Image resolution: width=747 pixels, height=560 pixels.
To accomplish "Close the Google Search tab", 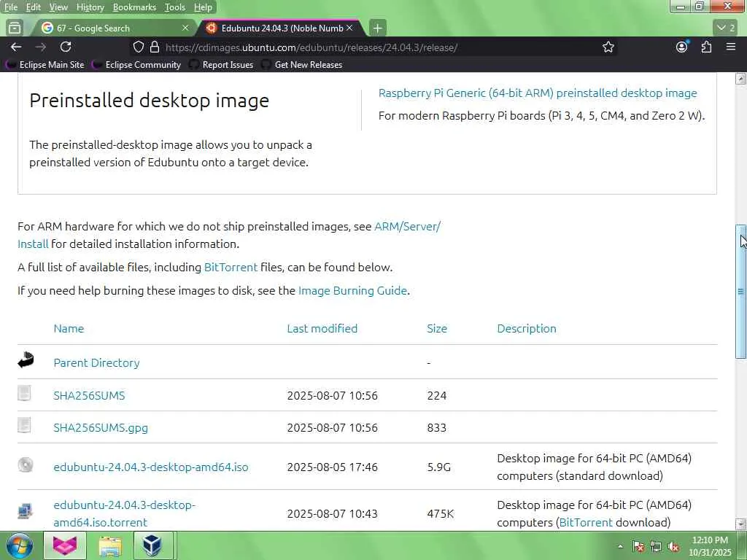I will pos(185,28).
